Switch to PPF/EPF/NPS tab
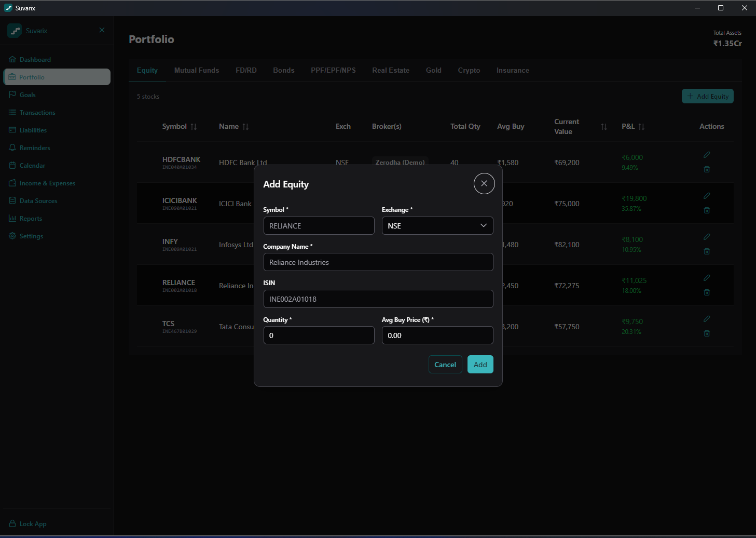756x538 pixels. (x=333, y=70)
